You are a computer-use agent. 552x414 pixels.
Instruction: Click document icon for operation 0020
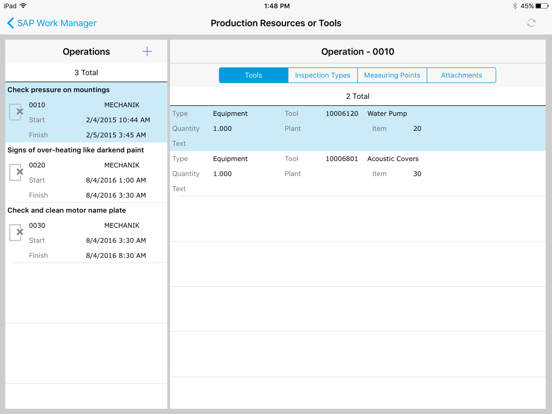click(16, 172)
